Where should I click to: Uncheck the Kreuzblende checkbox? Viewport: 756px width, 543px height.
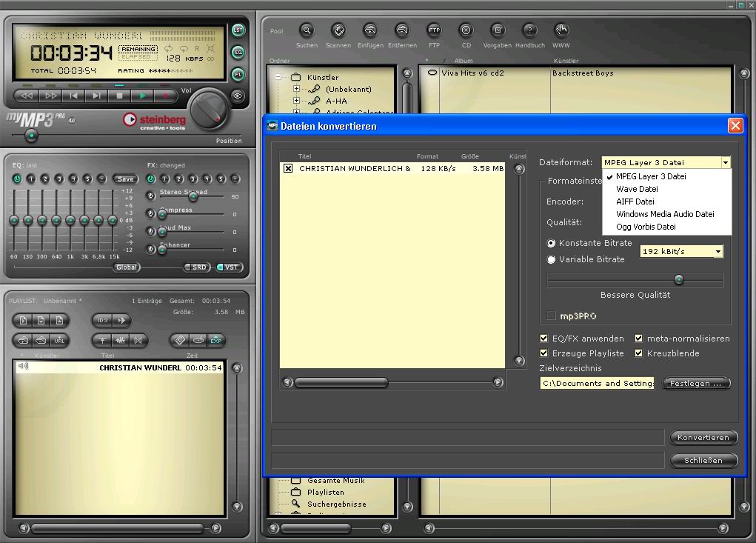(638, 353)
